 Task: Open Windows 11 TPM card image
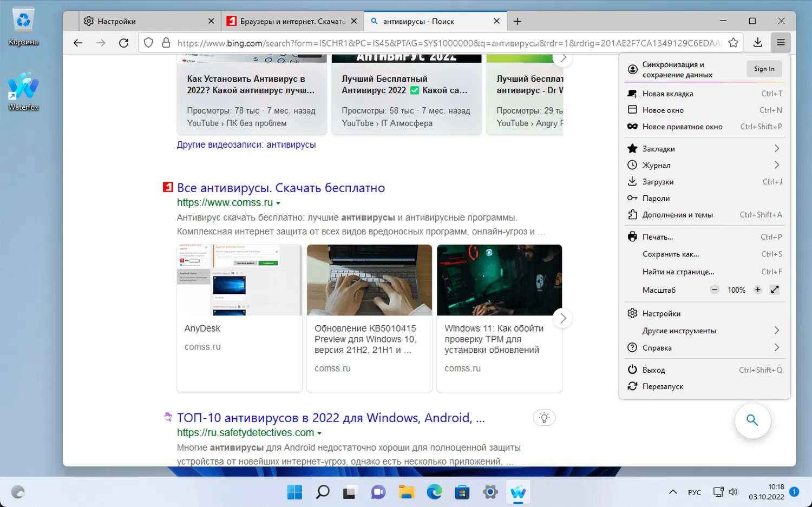tap(500, 280)
